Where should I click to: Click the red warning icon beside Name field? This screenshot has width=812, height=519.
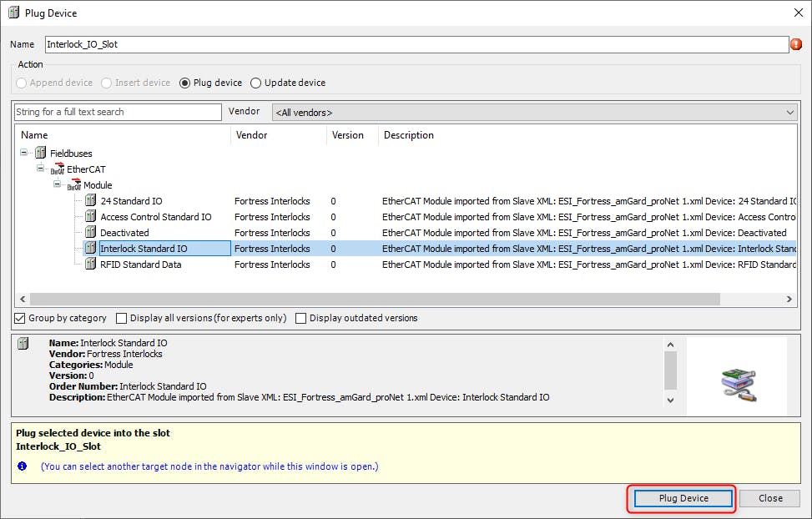coord(796,44)
